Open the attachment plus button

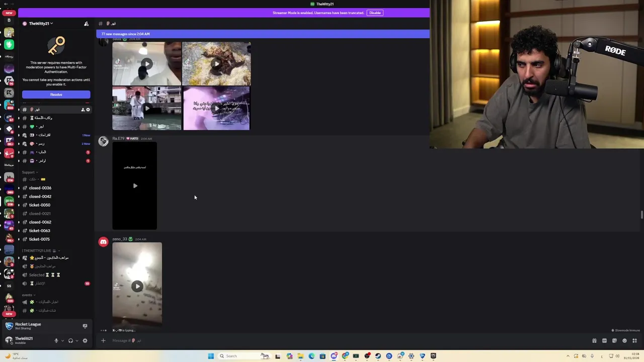click(x=103, y=341)
